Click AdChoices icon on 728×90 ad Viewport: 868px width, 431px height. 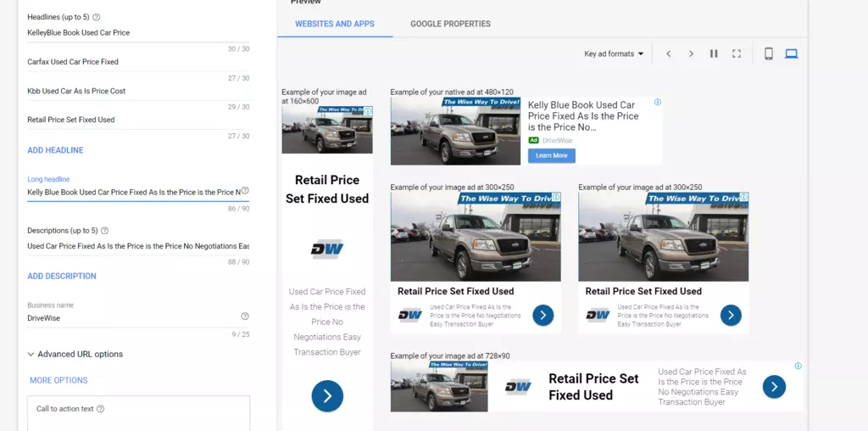(x=798, y=367)
